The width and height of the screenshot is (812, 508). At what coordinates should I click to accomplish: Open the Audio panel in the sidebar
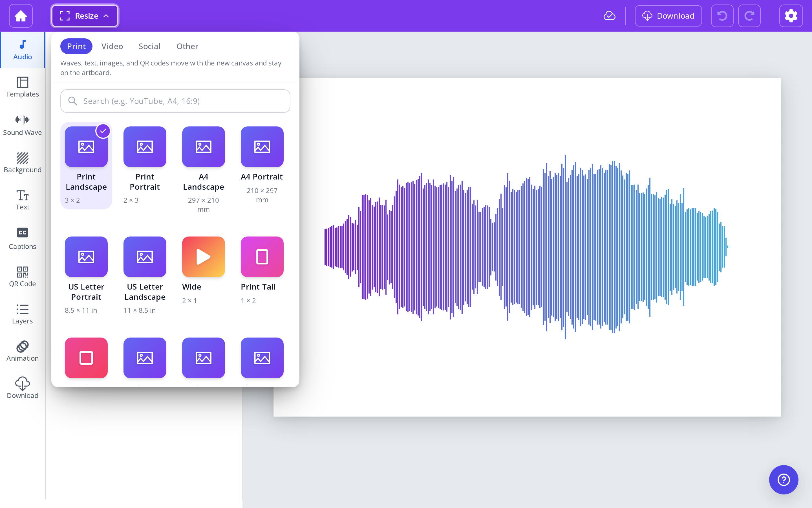(x=23, y=51)
